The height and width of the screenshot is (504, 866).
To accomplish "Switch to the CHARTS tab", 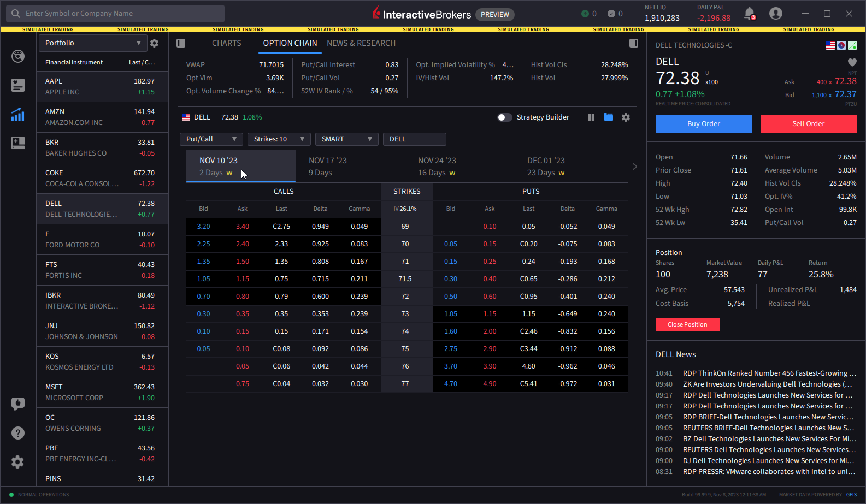I will coord(226,43).
